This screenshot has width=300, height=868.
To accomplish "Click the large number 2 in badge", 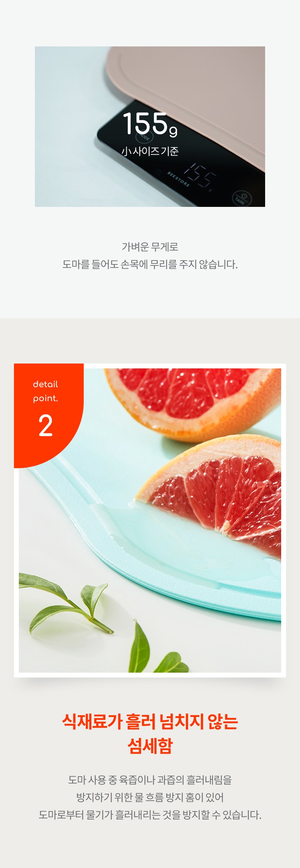I will pyautogui.click(x=45, y=426).
